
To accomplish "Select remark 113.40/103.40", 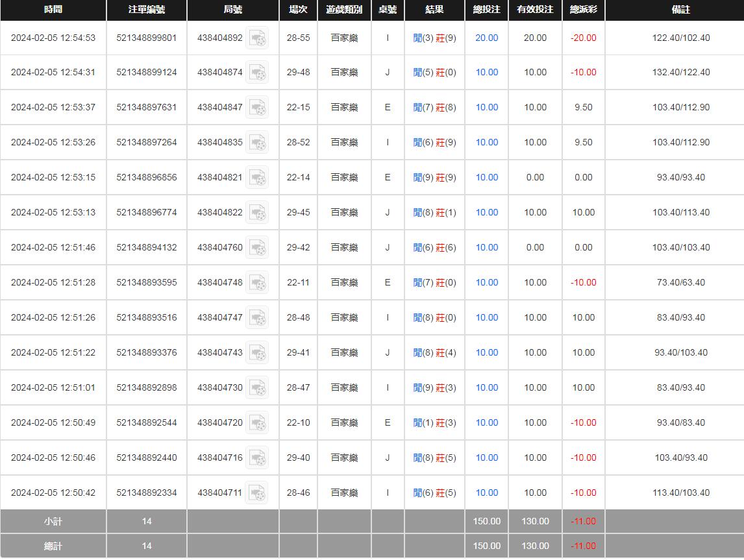I will click(681, 493).
